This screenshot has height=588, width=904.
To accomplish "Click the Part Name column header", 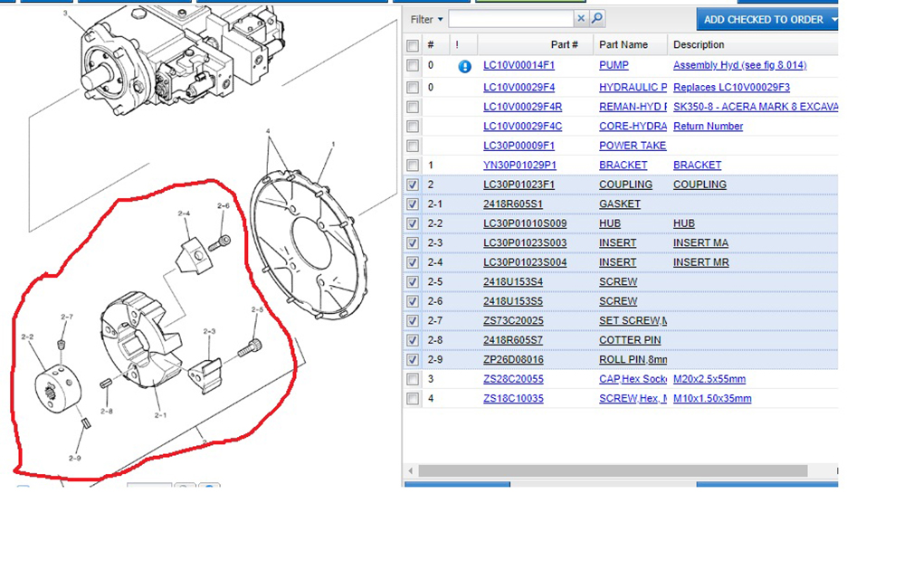I will click(x=623, y=45).
